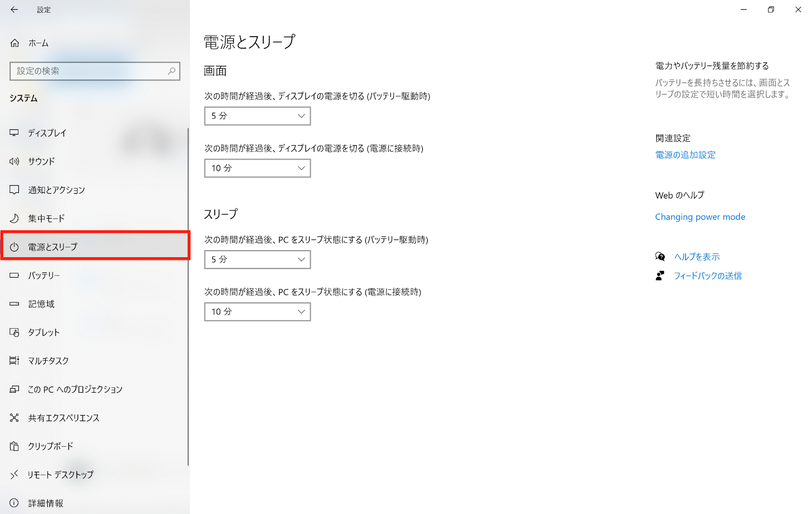812x514 pixels.
Task: Click the 共有エクスペリエンス icon
Action: (x=14, y=418)
